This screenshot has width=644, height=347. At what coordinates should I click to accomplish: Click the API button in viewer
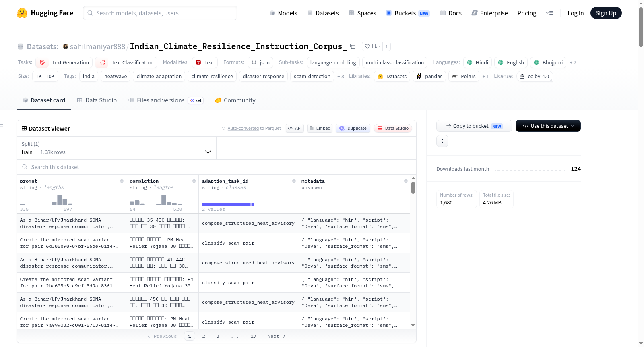pos(295,128)
